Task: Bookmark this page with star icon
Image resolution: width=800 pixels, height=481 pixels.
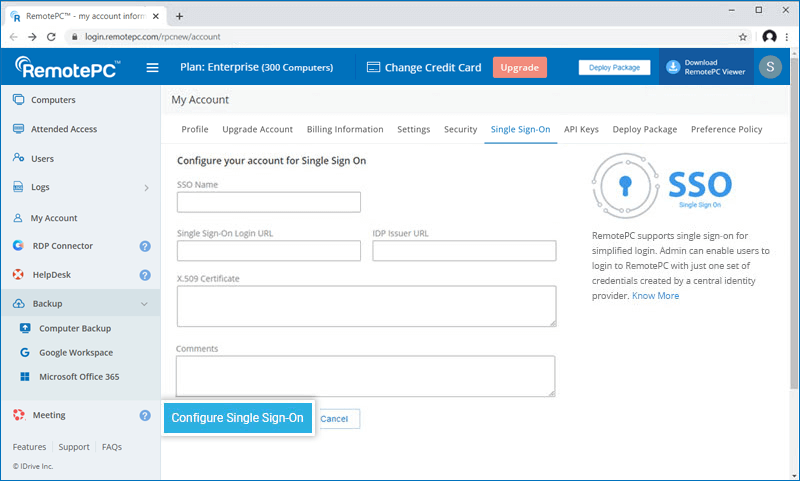Action: click(742, 36)
